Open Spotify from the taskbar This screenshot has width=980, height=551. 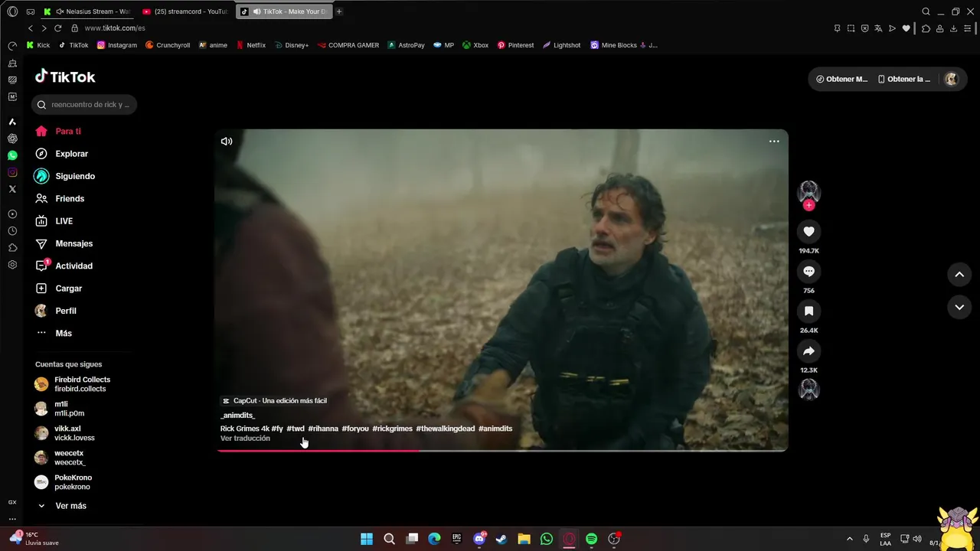point(591,539)
